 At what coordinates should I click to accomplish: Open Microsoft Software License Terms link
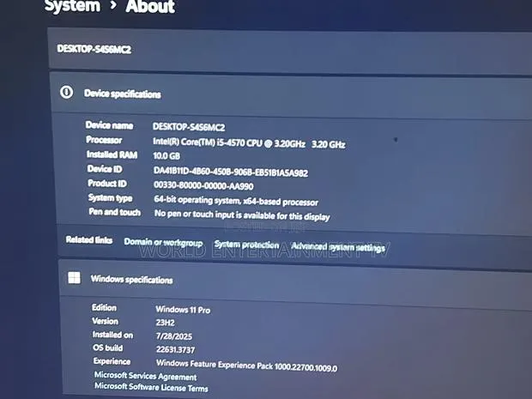(x=151, y=387)
